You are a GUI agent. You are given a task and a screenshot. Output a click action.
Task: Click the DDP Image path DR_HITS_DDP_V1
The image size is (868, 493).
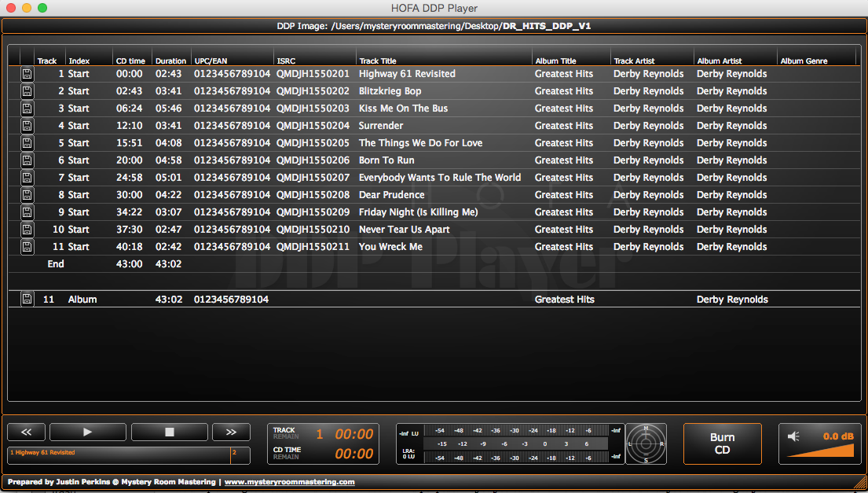547,26
